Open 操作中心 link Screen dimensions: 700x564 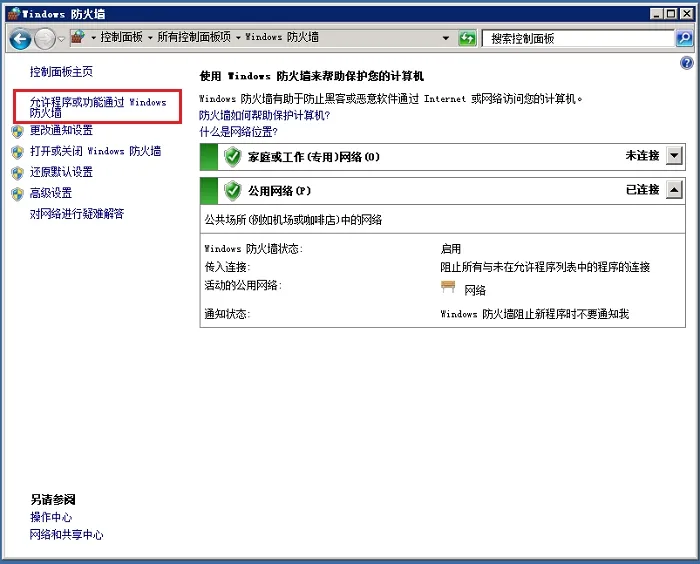[50, 517]
